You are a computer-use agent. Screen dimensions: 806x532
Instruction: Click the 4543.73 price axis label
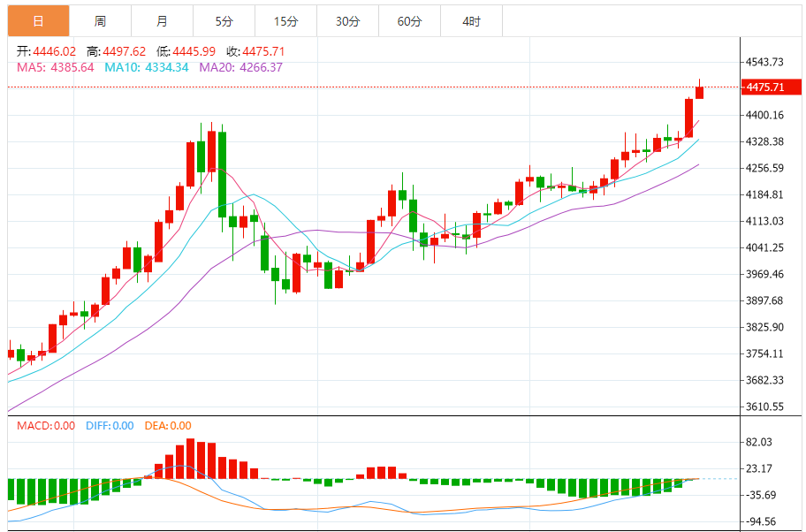click(x=765, y=62)
